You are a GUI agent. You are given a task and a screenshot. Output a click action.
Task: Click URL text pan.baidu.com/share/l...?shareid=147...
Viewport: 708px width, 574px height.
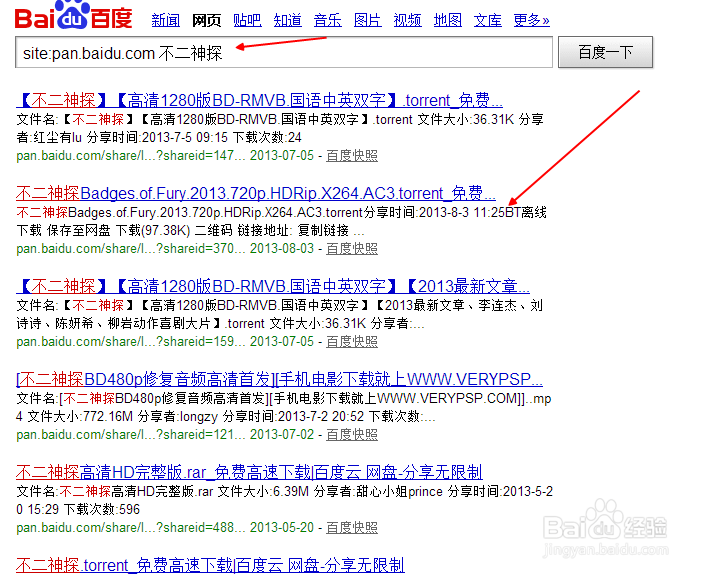click(131, 156)
